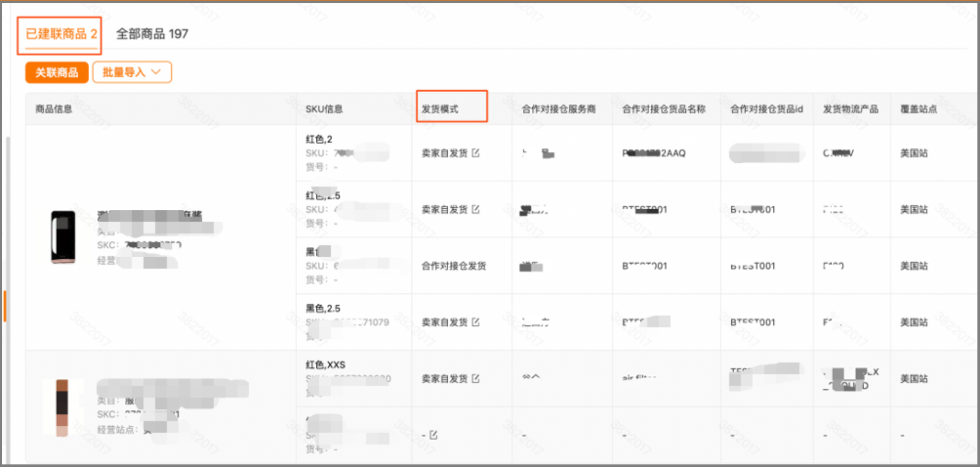Click edit icon next to empty dash shipping mode

[x=433, y=436]
